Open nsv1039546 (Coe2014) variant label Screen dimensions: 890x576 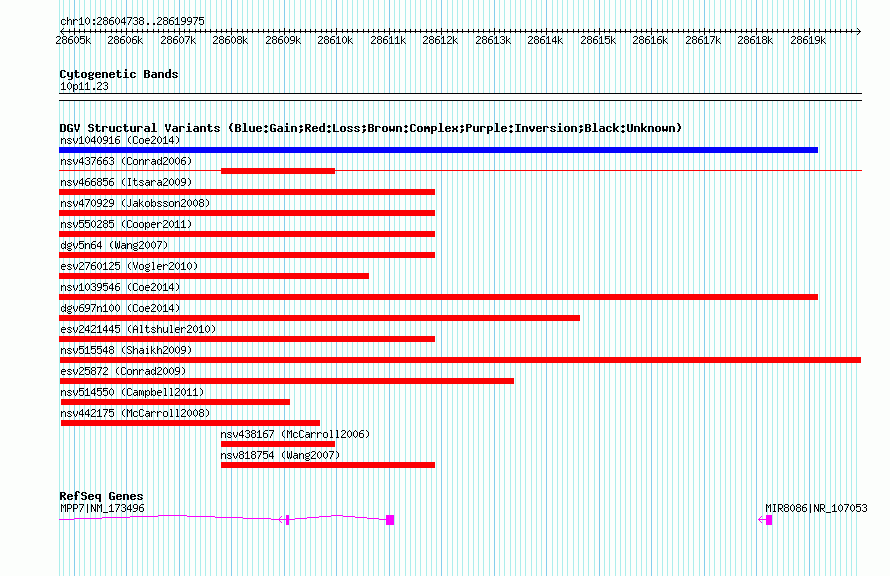[x=120, y=287]
